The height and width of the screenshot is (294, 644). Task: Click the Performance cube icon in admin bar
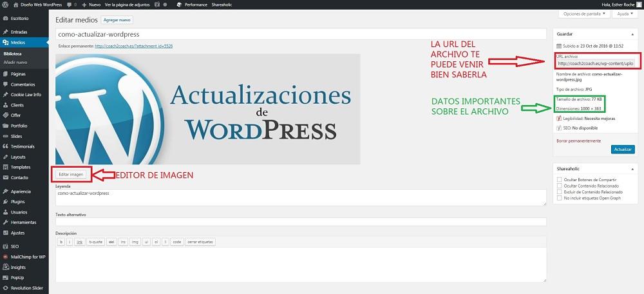point(180,5)
